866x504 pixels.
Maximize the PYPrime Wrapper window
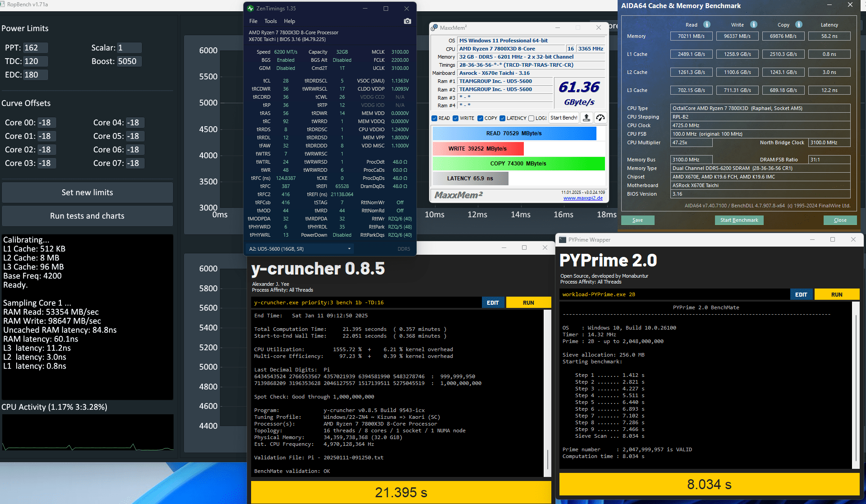[833, 239]
